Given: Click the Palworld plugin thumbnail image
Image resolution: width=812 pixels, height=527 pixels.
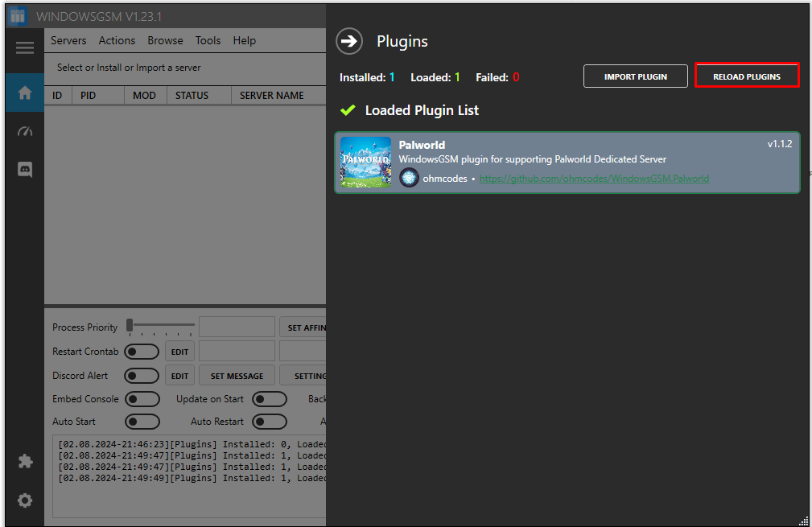Looking at the screenshot, I should (x=366, y=162).
